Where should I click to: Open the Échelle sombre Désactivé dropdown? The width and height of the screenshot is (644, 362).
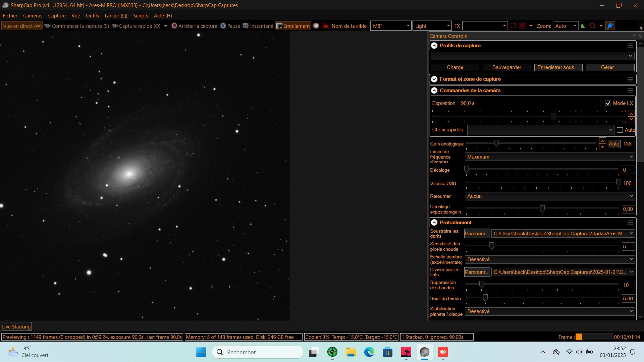pos(550,259)
